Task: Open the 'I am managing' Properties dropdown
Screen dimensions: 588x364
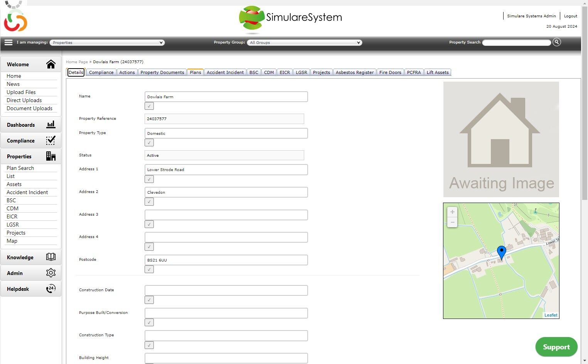Action: coord(107,42)
